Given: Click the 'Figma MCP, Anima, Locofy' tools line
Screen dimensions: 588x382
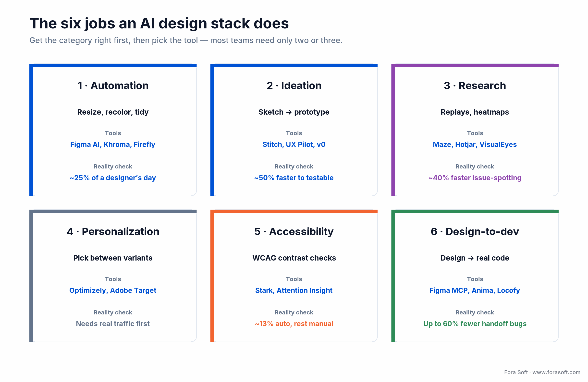Looking at the screenshot, I should tap(475, 290).
